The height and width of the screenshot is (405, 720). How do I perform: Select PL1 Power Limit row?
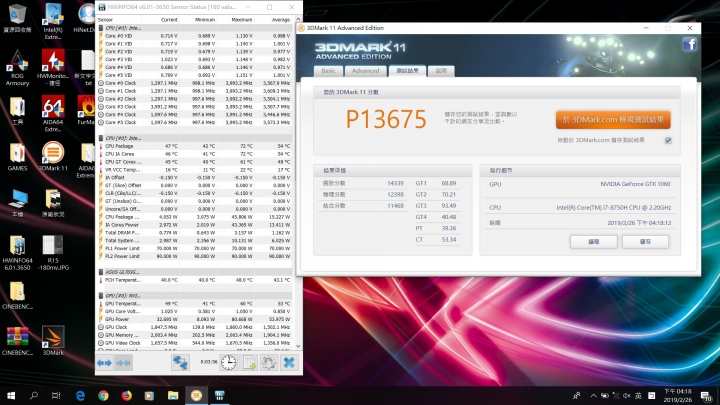[x=195, y=248]
